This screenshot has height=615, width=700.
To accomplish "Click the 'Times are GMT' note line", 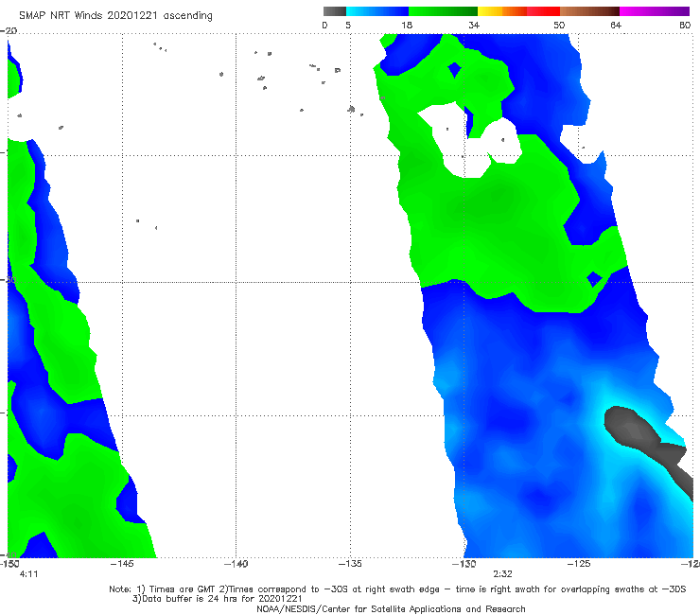I will point(397,589).
